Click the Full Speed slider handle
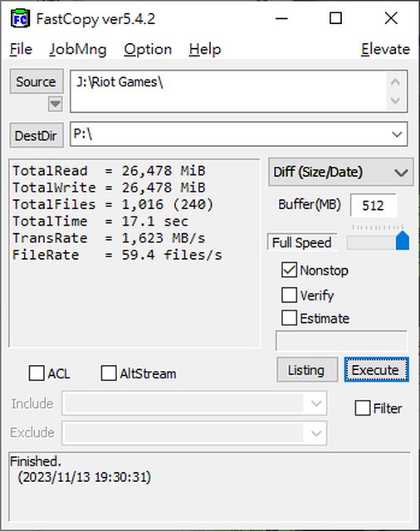This screenshot has width=420, height=531. tap(403, 241)
